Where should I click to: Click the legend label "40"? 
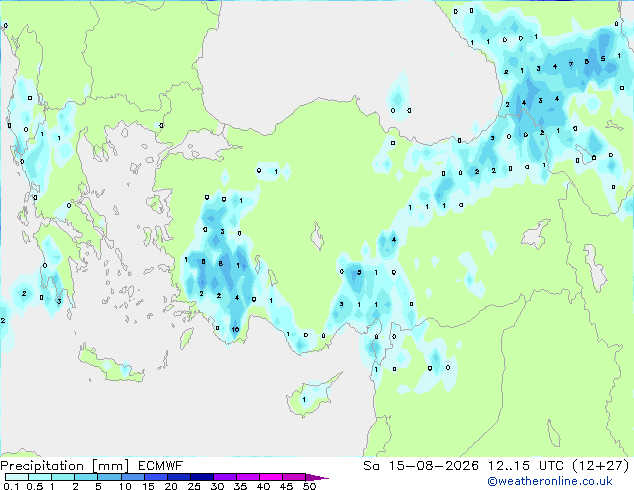[263, 486]
